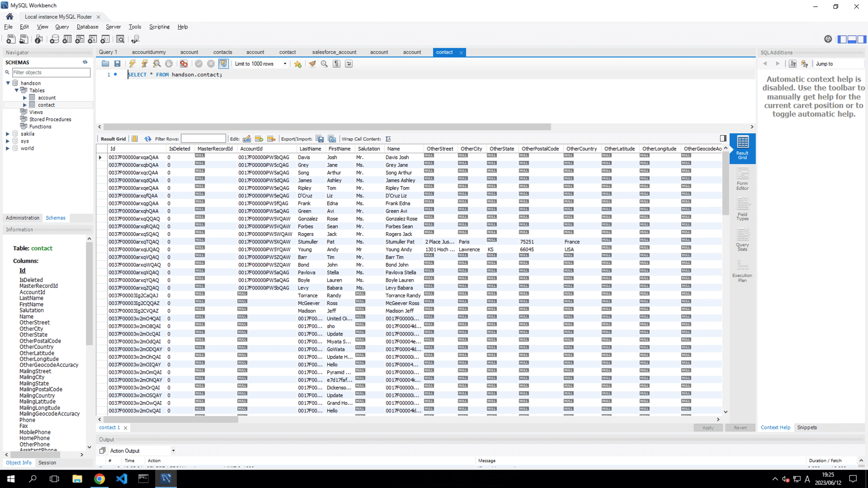
Task: Toggle word wrap in the editor toolbar
Action: 349,64
